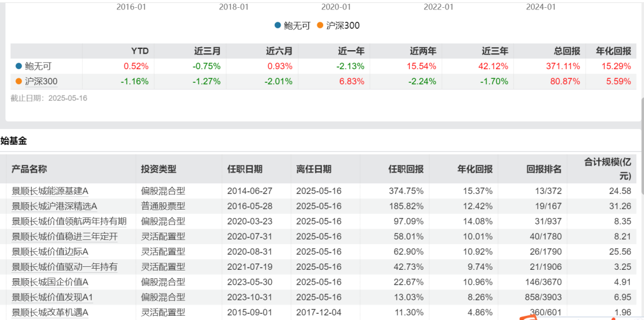644x320 pixels.
Task: Click the 任职日期 column header
Action: click(245, 169)
